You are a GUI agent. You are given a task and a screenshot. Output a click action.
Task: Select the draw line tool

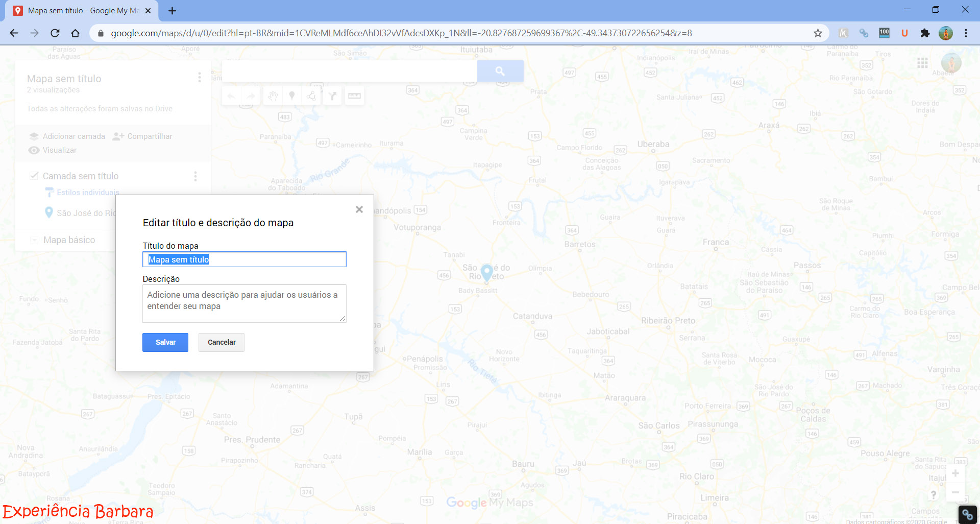[311, 96]
